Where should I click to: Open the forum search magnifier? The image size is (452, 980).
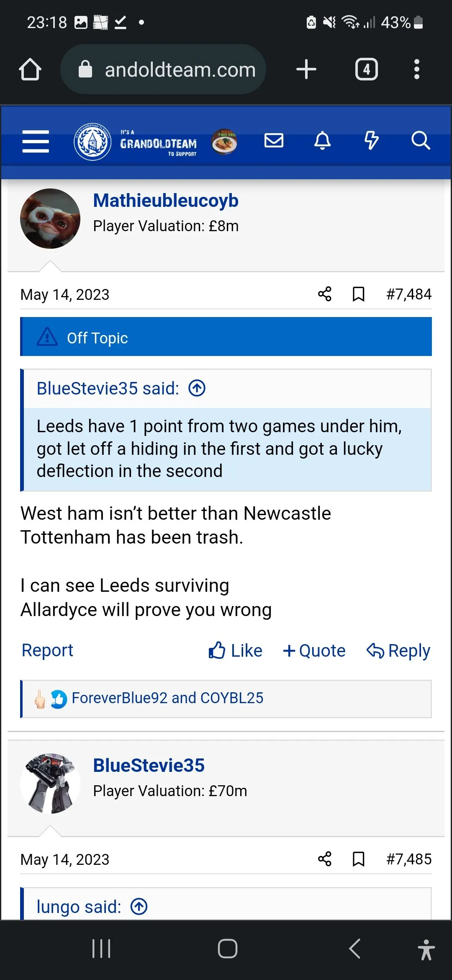[420, 141]
